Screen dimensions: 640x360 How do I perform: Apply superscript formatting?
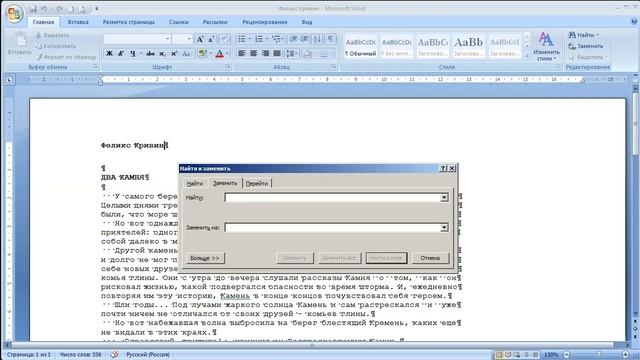coord(174,53)
